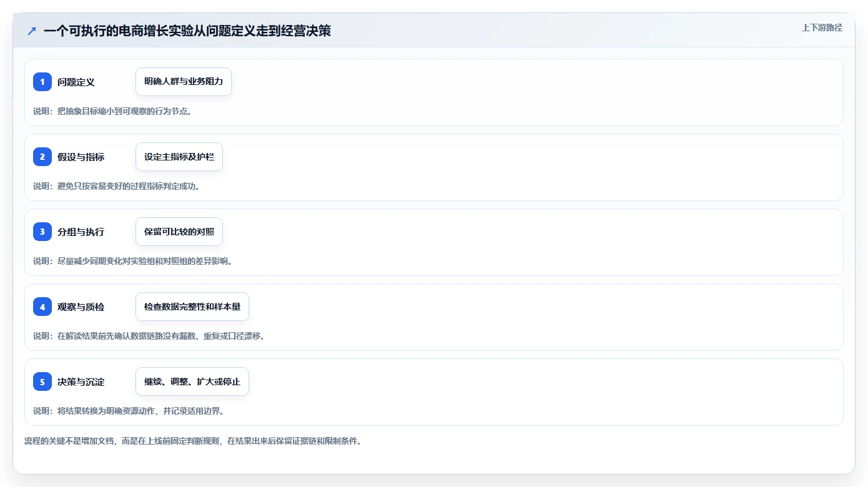Select the 检查数据完整性和样本量 chip

tap(192, 307)
